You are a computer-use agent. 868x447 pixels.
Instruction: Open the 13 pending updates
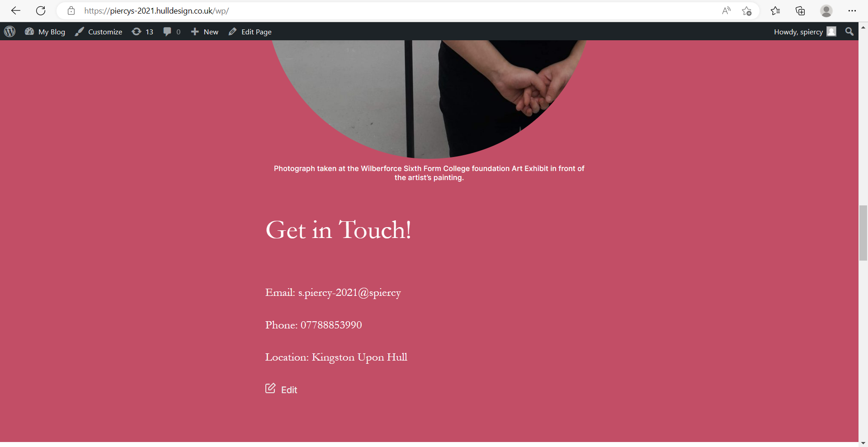(x=142, y=32)
